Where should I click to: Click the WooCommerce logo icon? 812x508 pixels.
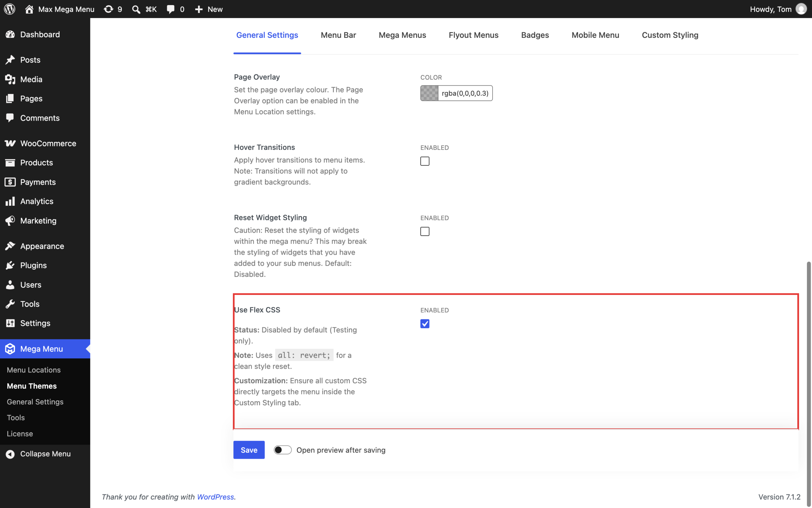pyautogui.click(x=10, y=144)
